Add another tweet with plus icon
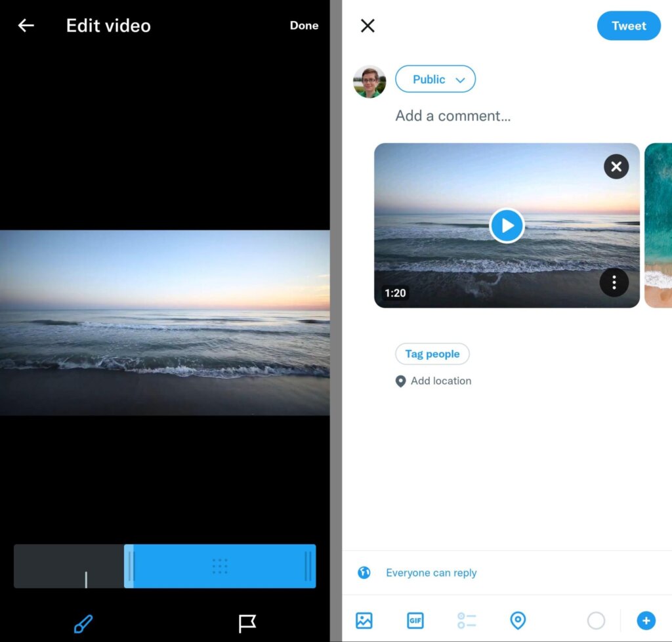 coord(646,620)
